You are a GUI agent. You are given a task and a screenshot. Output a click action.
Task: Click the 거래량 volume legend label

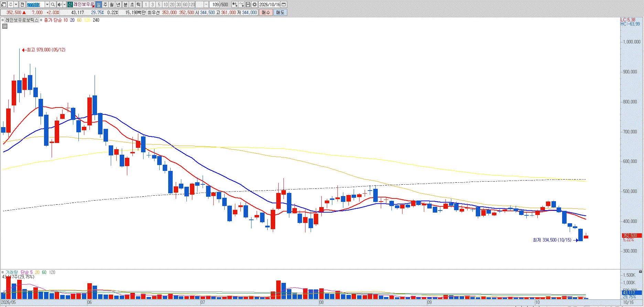click(x=11, y=272)
